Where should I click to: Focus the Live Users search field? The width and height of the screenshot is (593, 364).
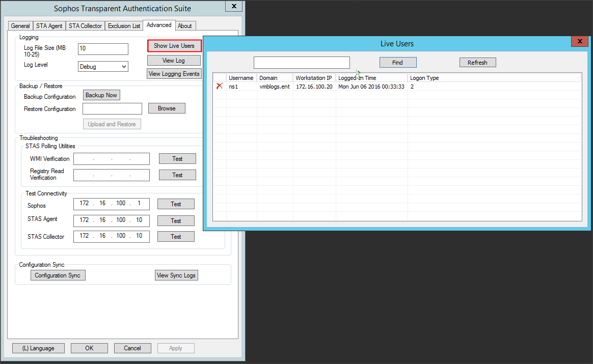pos(302,63)
